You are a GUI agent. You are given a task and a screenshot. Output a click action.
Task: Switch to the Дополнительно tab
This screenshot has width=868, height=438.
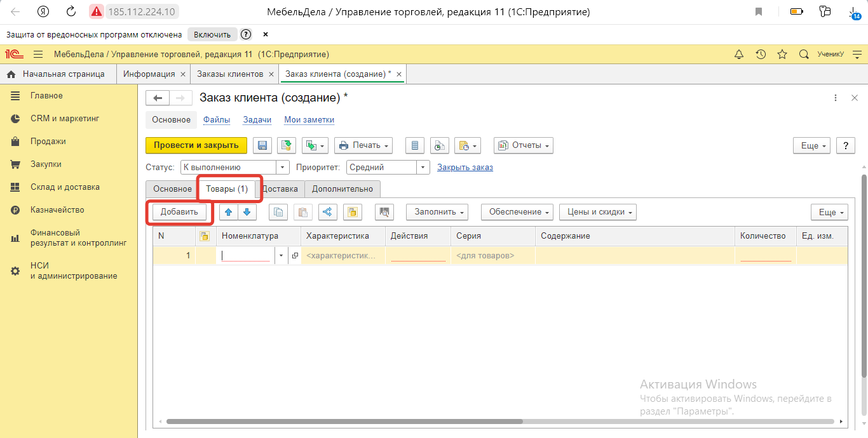coord(342,189)
